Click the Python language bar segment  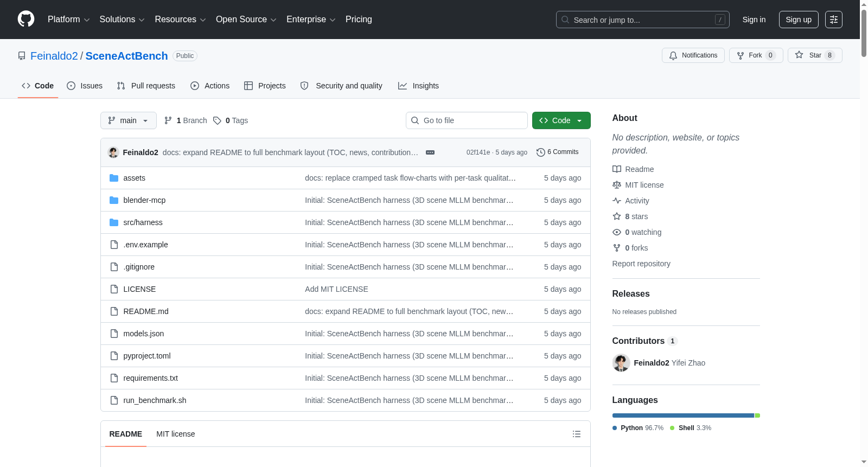click(683, 415)
